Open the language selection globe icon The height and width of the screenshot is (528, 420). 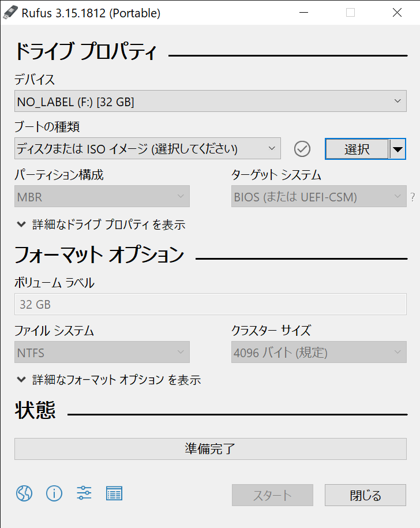click(x=24, y=493)
